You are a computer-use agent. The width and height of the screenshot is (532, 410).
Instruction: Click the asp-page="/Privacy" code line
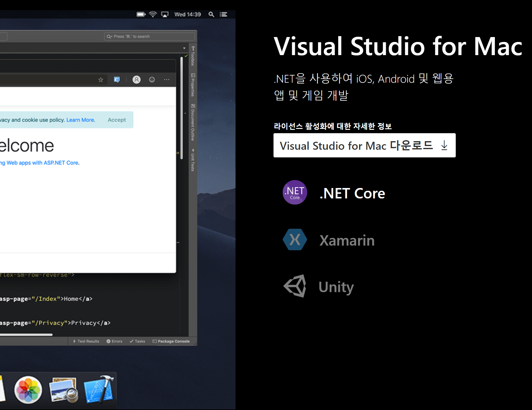coord(55,323)
